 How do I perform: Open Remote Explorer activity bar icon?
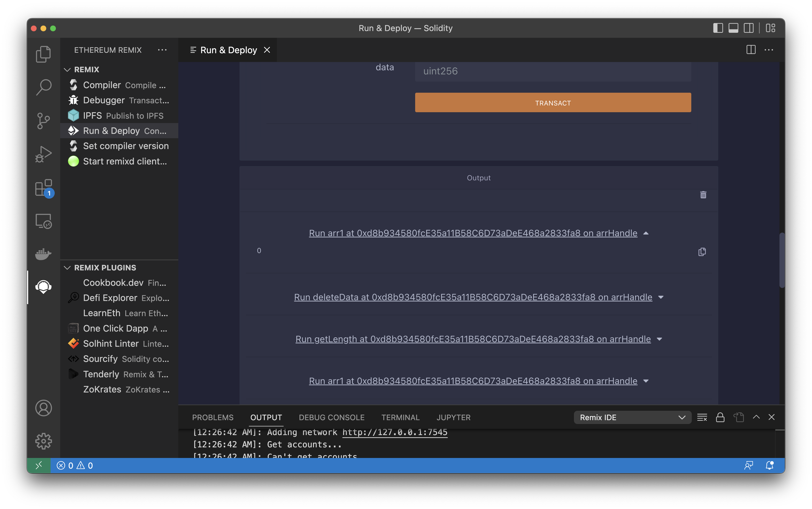pos(43,221)
